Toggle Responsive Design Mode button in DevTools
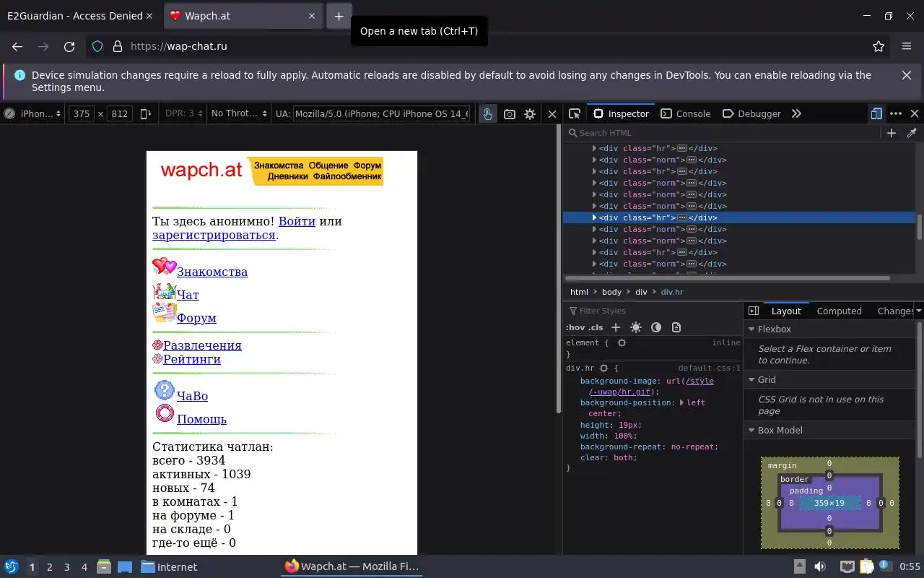The width and height of the screenshot is (924, 578). pos(876,113)
